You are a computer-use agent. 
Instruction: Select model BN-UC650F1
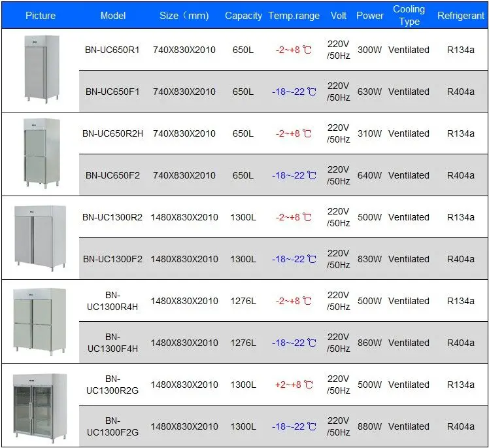click(x=112, y=92)
